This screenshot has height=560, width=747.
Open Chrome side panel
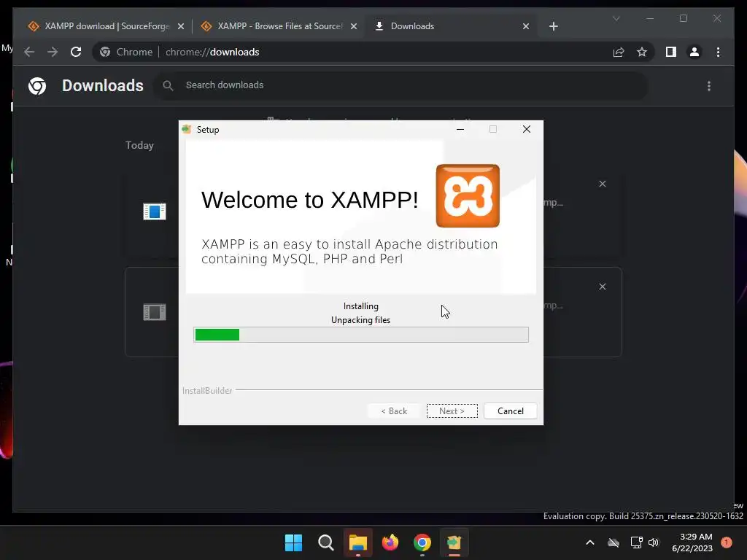point(671,52)
